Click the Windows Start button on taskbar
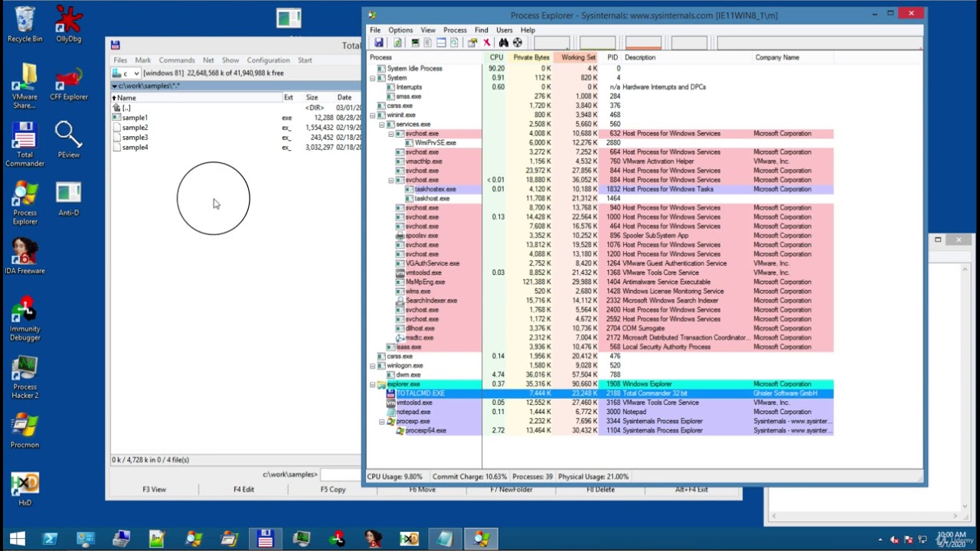This screenshot has width=980, height=551. tap(17, 540)
